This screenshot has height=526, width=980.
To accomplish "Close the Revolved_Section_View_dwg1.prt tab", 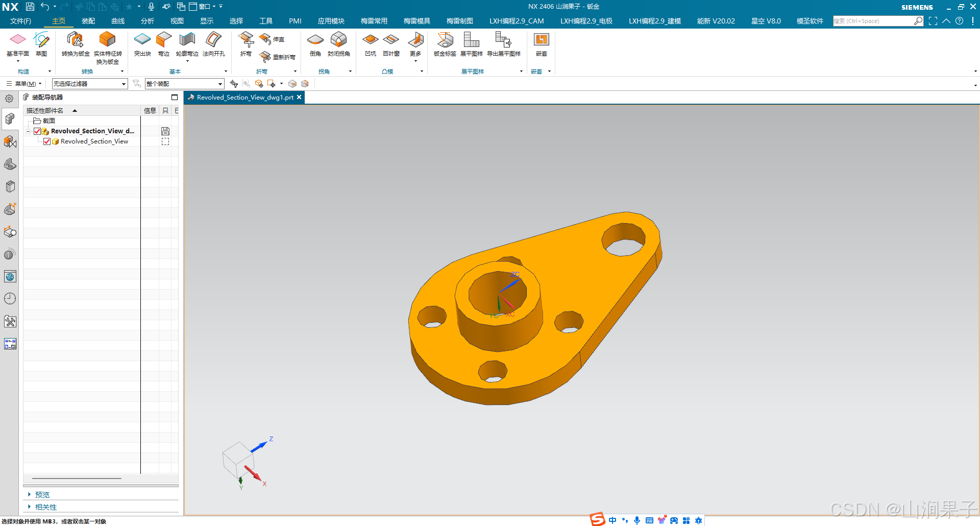I will click(299, 97).
